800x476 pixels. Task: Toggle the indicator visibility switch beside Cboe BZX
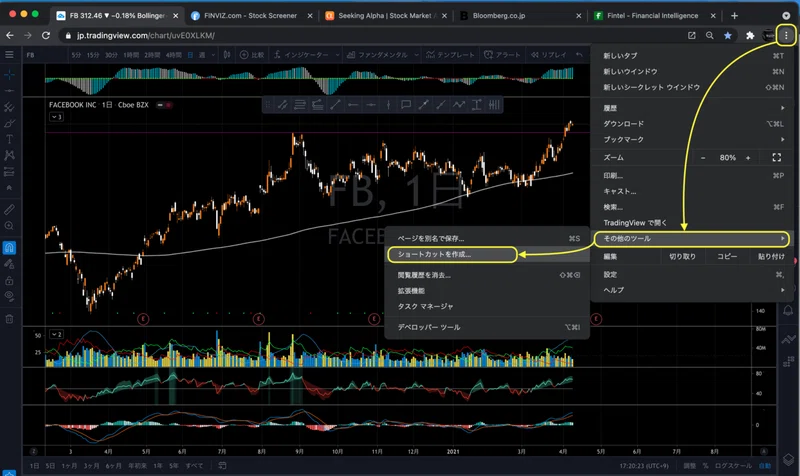[x=164, y=105]
